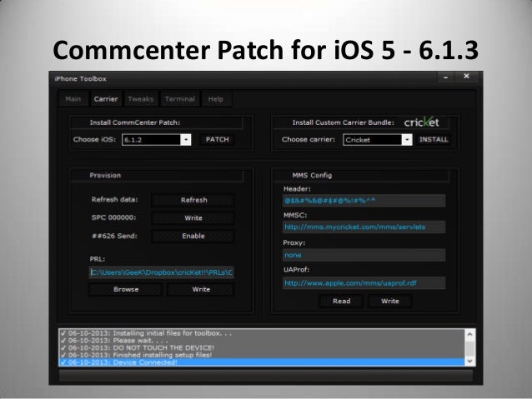Select the Help tab
This screenshot has height=399, width=532.
pyautogui.click(x=215, y=99)
